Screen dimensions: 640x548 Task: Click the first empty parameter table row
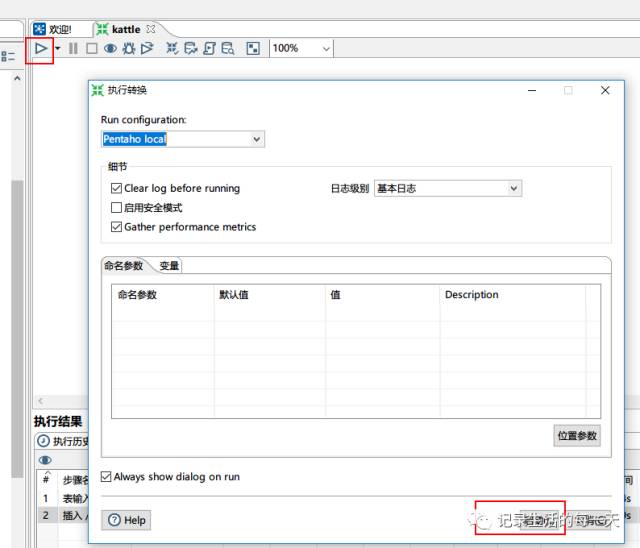[349, 312]
